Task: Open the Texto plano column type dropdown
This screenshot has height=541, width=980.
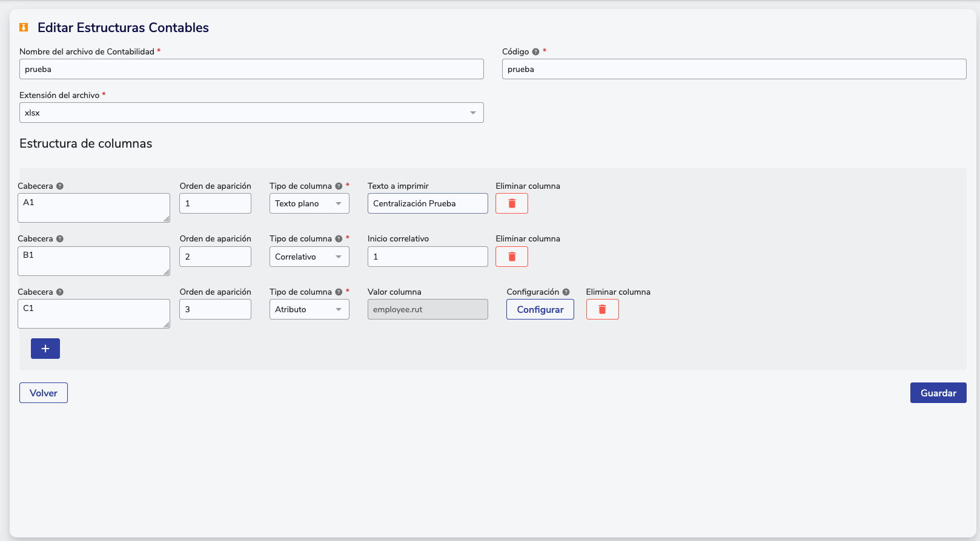Action: pos(309,203)
